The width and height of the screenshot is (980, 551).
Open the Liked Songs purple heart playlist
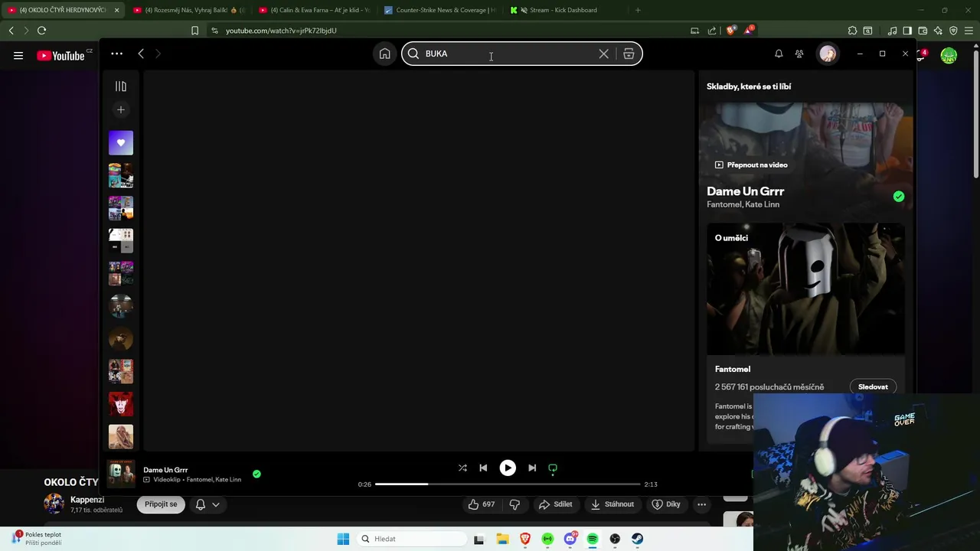pyautogui.click(x=120, y=143)
